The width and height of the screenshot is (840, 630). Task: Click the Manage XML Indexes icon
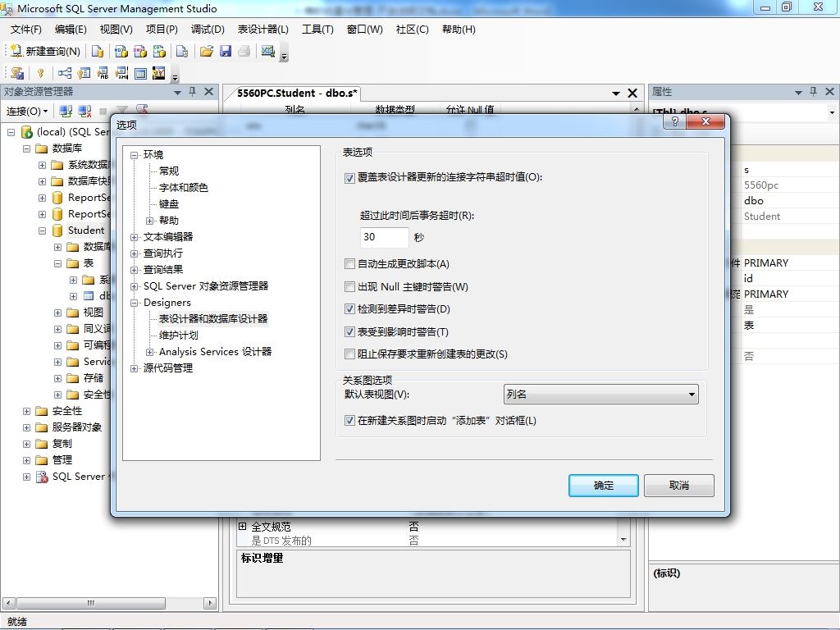click(121, 73)
